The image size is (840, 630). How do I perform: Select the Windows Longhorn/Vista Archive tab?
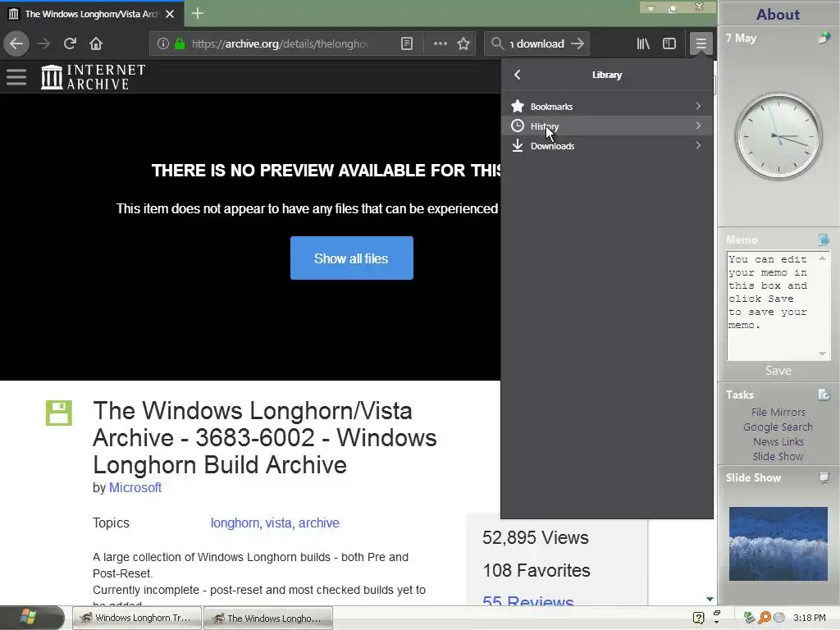pyautogui.click(x=92, y=14)
